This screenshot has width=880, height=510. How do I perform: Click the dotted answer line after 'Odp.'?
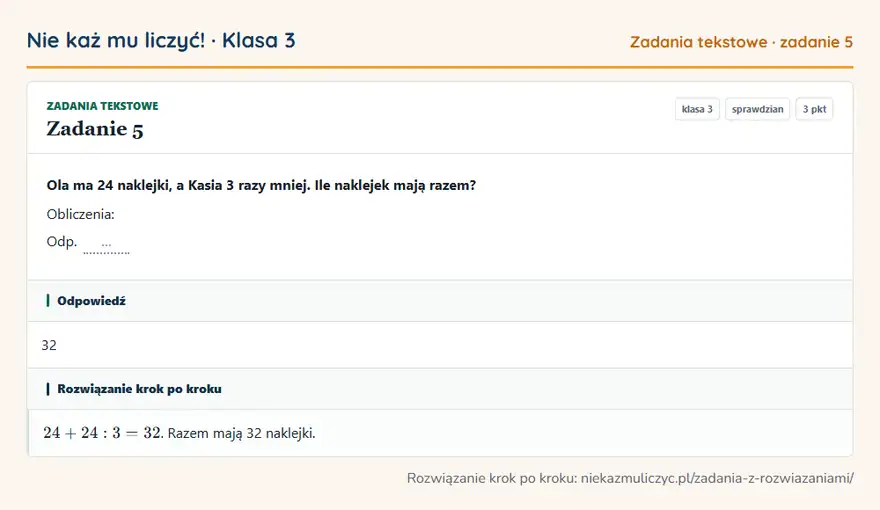pyautogui.click(x=106, y=247)
